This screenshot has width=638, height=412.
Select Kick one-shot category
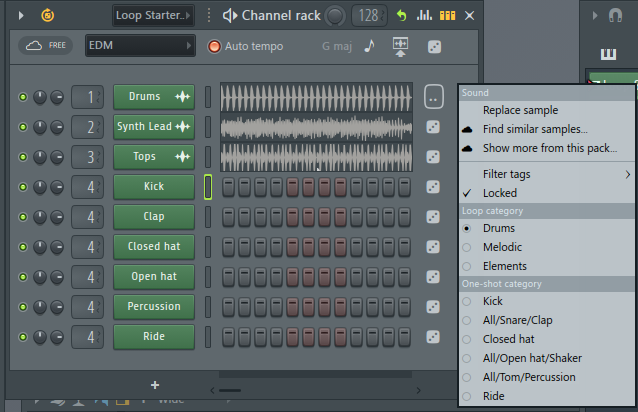(547, 301)
